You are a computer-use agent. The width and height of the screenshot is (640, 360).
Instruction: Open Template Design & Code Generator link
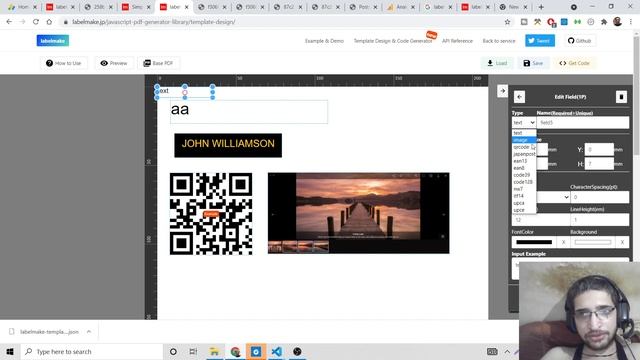pos(393,41)
